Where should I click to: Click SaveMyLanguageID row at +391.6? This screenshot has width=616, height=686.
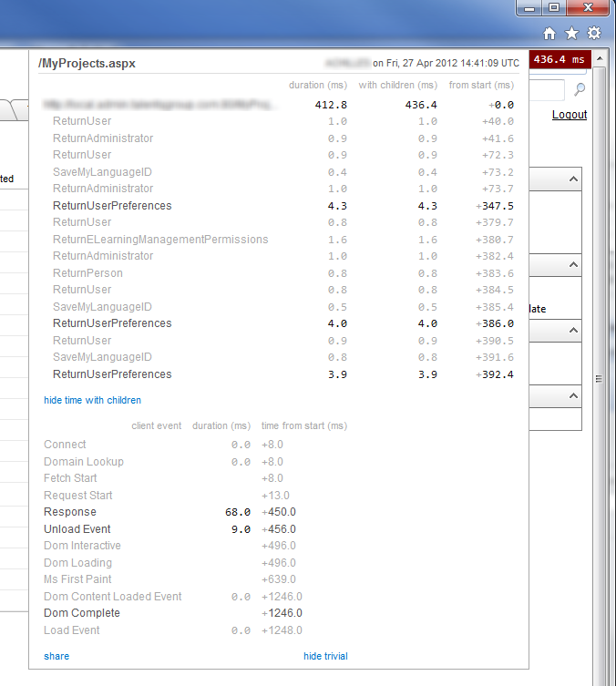pyautogui.click(x=278, y=357)
